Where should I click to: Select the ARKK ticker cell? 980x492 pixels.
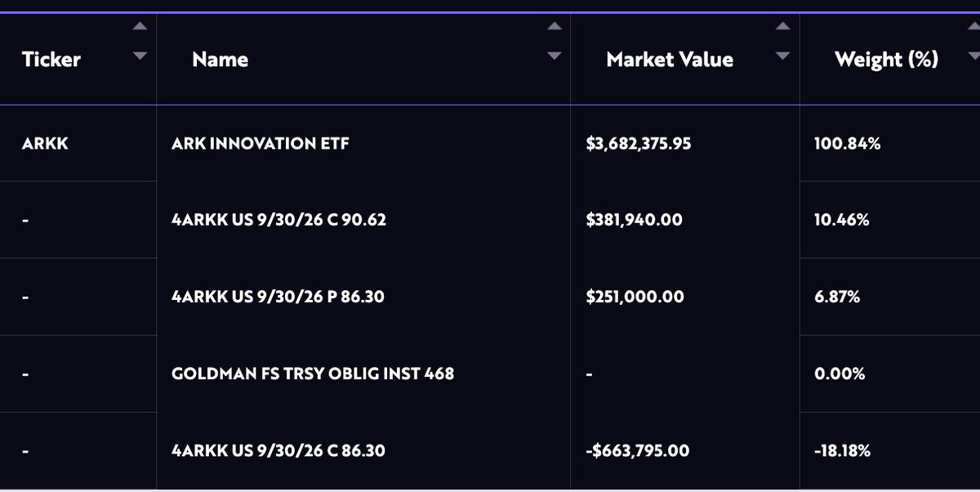coord(44,144)
